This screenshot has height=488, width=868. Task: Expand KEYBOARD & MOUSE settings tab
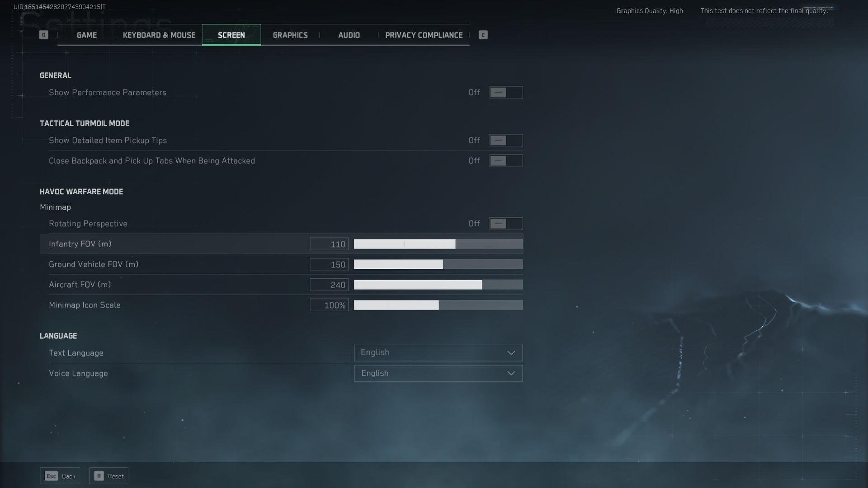159,34
